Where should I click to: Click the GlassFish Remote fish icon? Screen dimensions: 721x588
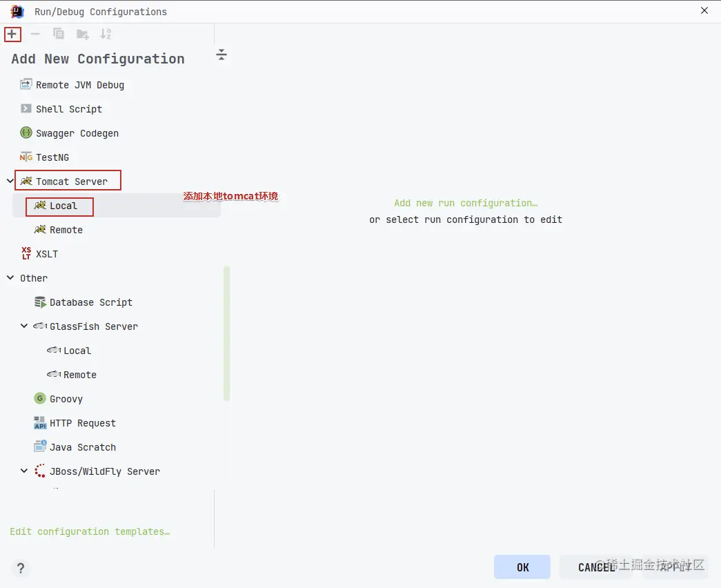pyautogui.click(x=54, y=374)
